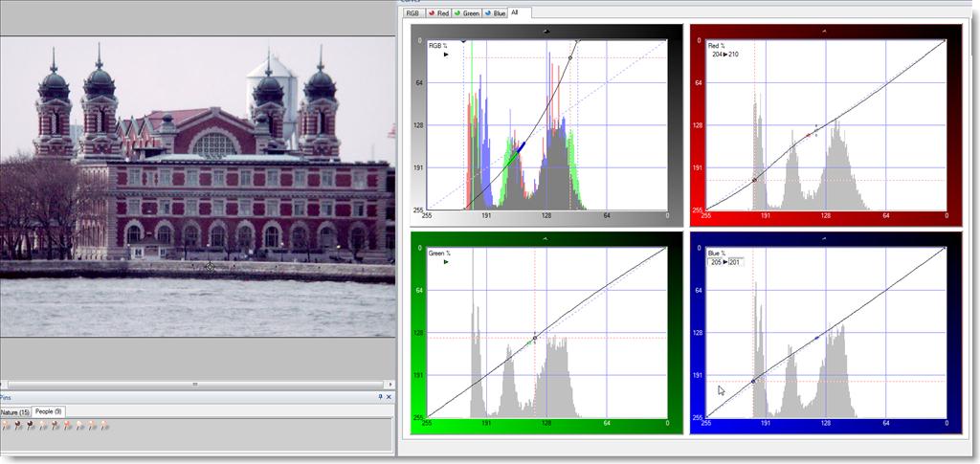
Task: Click the midtone slider above RGB curve
Action: point(547,31)
